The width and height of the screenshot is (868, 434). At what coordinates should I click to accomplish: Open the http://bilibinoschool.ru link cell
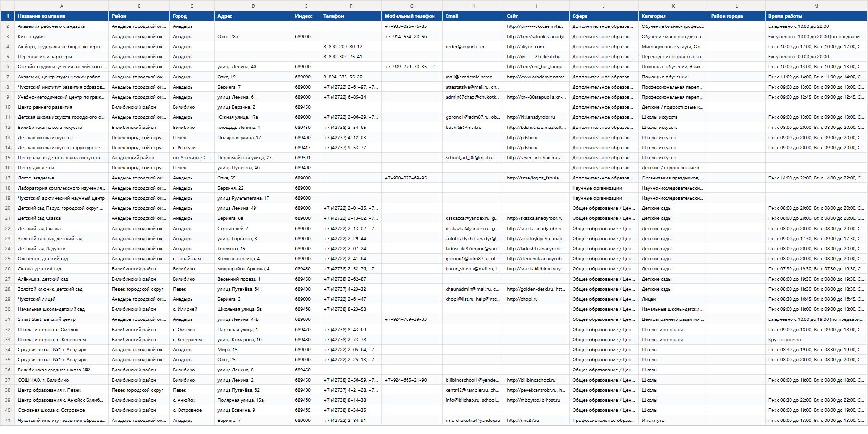(536, 380)
